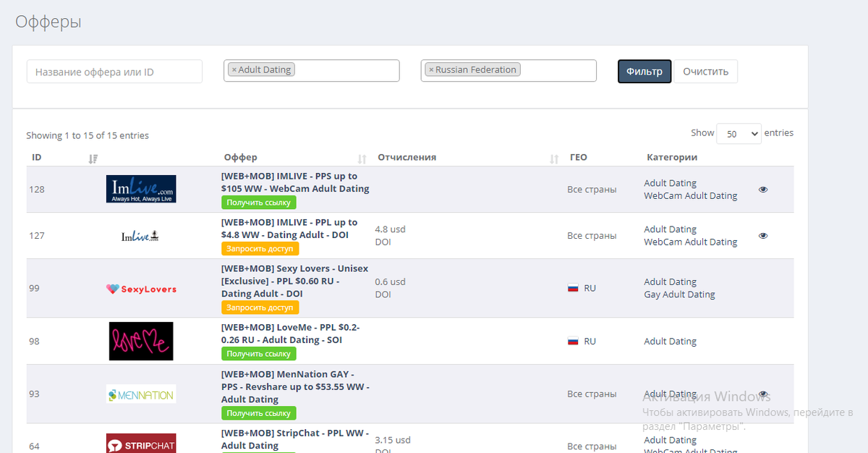Click the Офферы page heading
This screenshot has width=868, height=453.
tap(48, 22)
